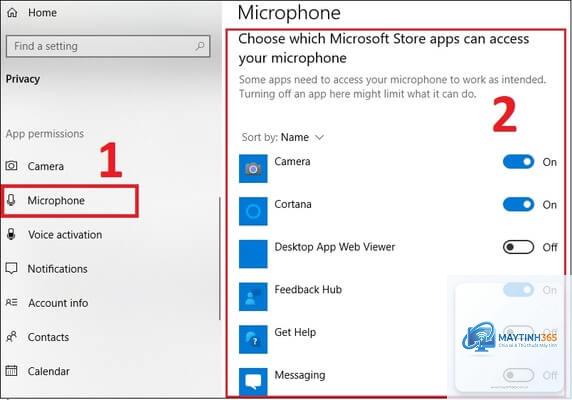Select Microphone in sidebar
572x400 pixels.
click(x=69, y=200)
